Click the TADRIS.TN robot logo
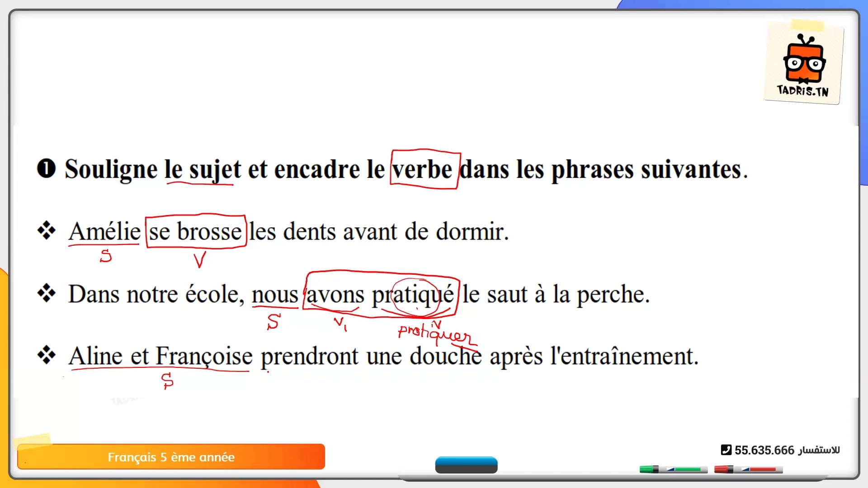 [804, 63]
